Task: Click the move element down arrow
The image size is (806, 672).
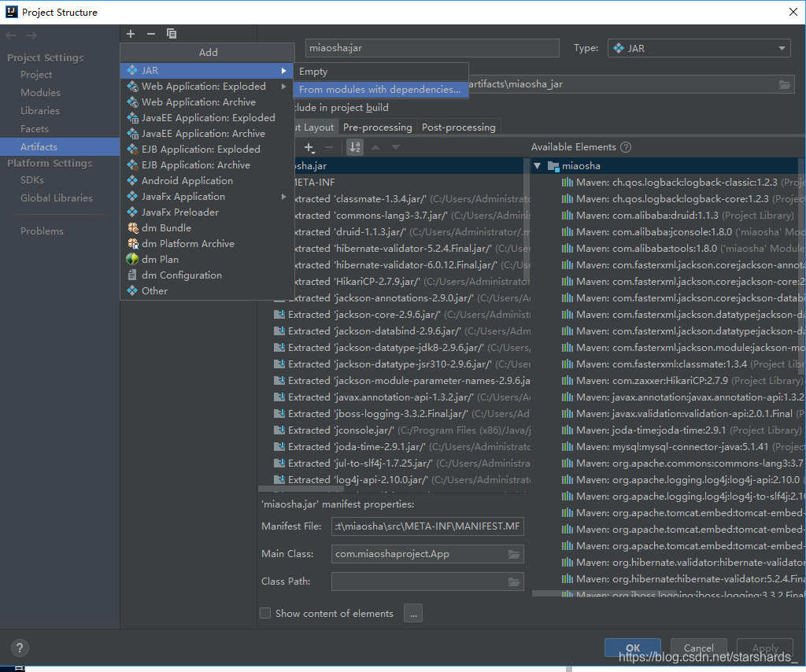Action: pyautogui.click(x=395, y=147)
